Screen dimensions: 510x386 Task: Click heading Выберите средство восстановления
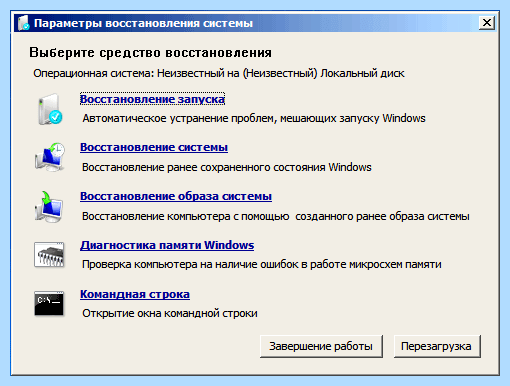[x=151, y=53]
